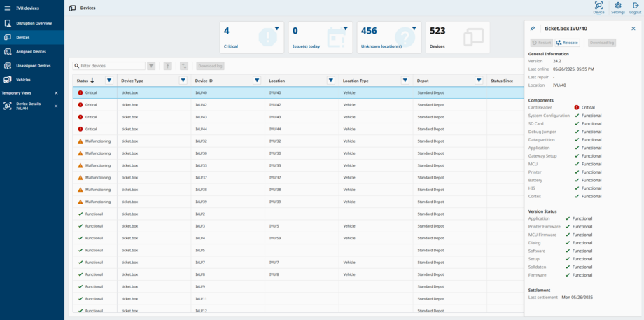
Task: Open the hamburger navigation menu
Action: [8, 8]
